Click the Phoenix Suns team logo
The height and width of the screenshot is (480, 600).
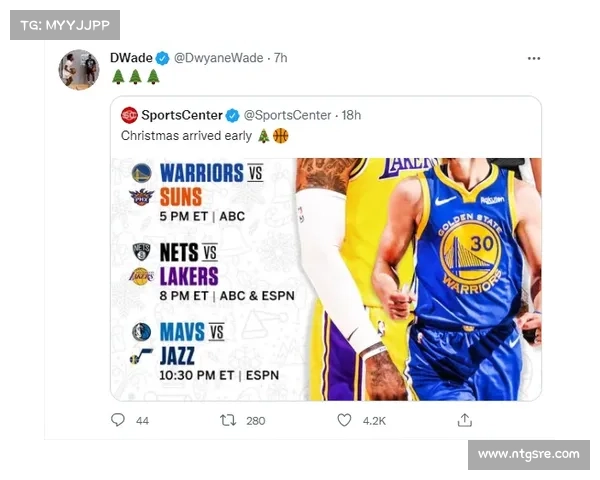click(141, 197)
